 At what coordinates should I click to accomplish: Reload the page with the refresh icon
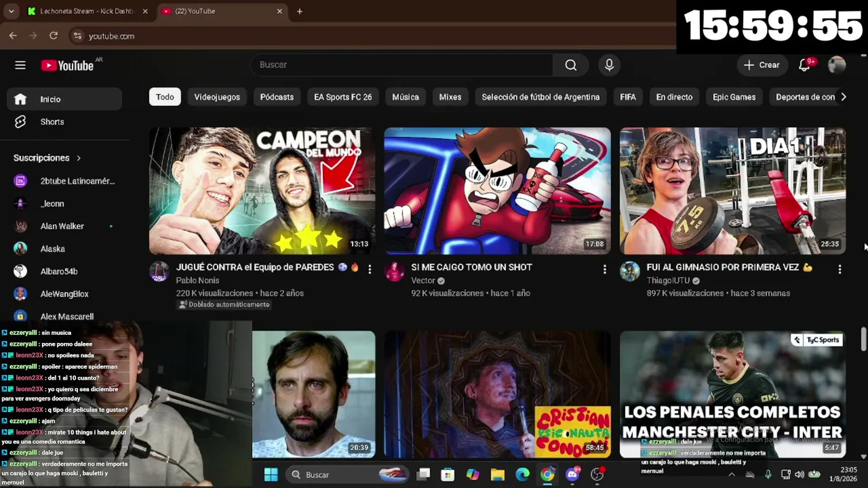pos(54,36)
